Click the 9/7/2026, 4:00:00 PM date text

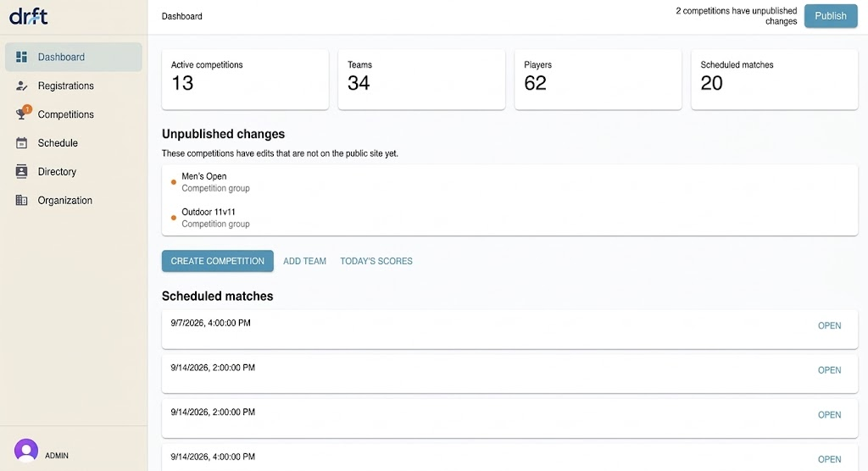210,323
